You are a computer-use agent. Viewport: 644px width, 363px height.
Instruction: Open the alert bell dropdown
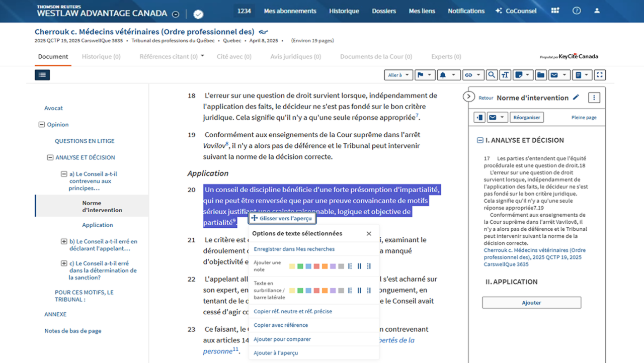click(447, 75)
